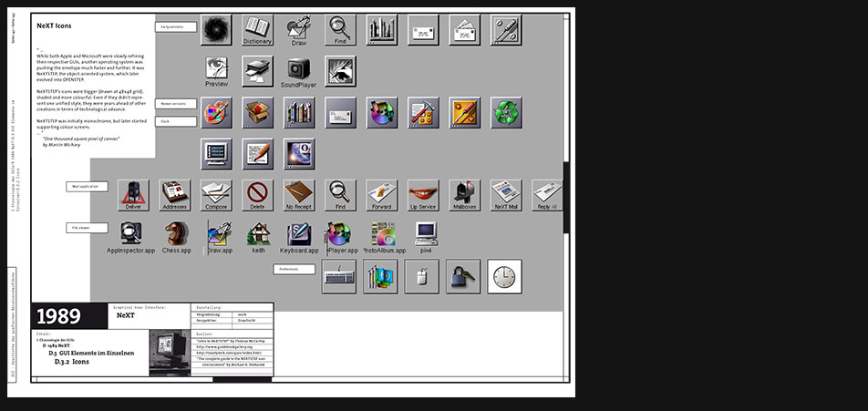
Task: Click the "Early versions" label box
Action: tap(175, 27)
